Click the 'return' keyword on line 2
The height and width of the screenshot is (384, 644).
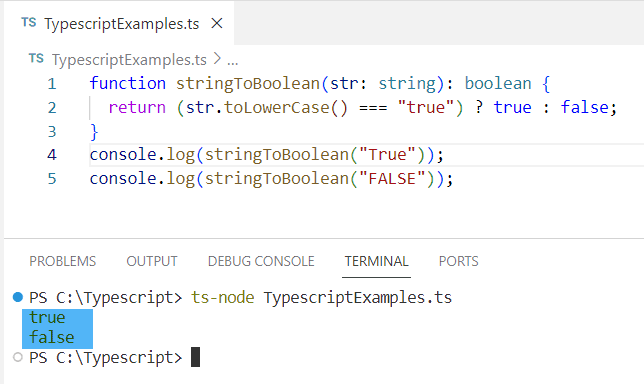(137, 108)
